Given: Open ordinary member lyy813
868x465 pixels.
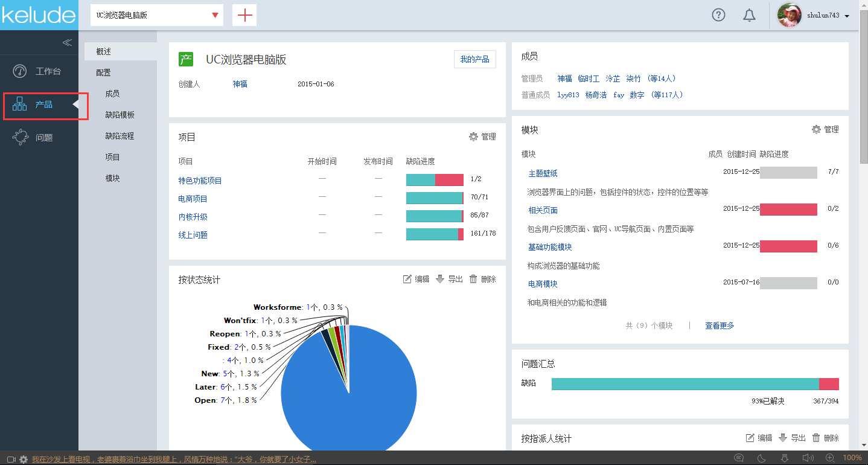Looking at the screenshot, I should coord(568,95).
